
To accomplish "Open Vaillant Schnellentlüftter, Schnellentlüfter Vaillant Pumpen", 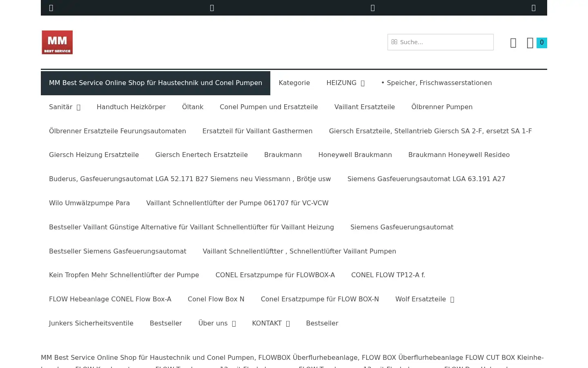I will click(x=299, y=251).
